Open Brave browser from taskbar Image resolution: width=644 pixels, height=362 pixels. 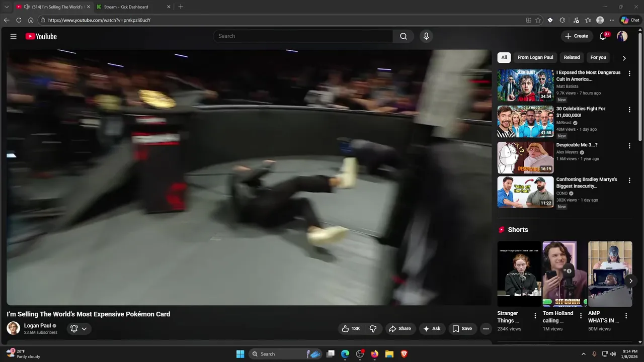[x=404, y=354]
